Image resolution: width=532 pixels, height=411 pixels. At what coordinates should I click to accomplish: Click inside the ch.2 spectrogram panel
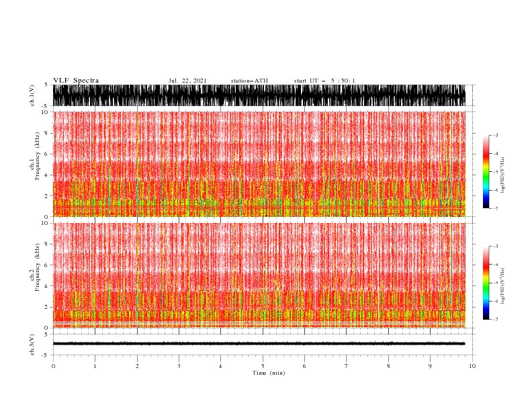(x=259, y=275)
